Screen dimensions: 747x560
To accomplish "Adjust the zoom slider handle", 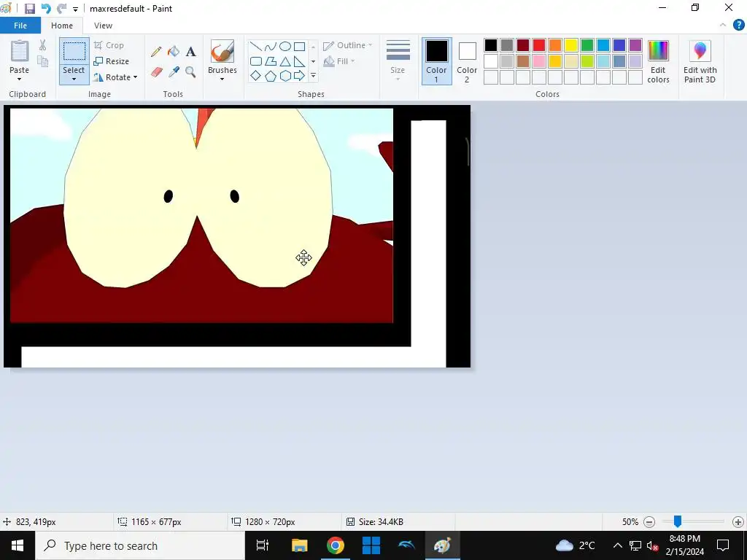I will pyautogui.click(x=677, y=522).
